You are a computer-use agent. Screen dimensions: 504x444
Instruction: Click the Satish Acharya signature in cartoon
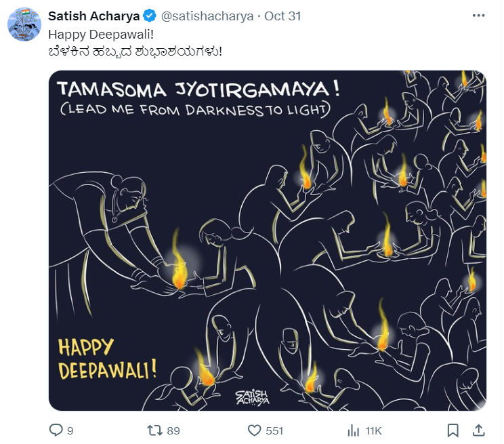pyautogui.click(x=252, y=397)
